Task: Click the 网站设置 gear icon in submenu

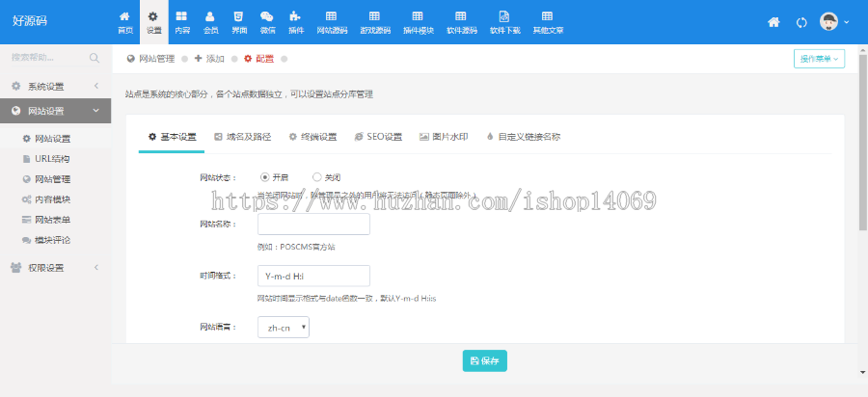Action: 26,139
